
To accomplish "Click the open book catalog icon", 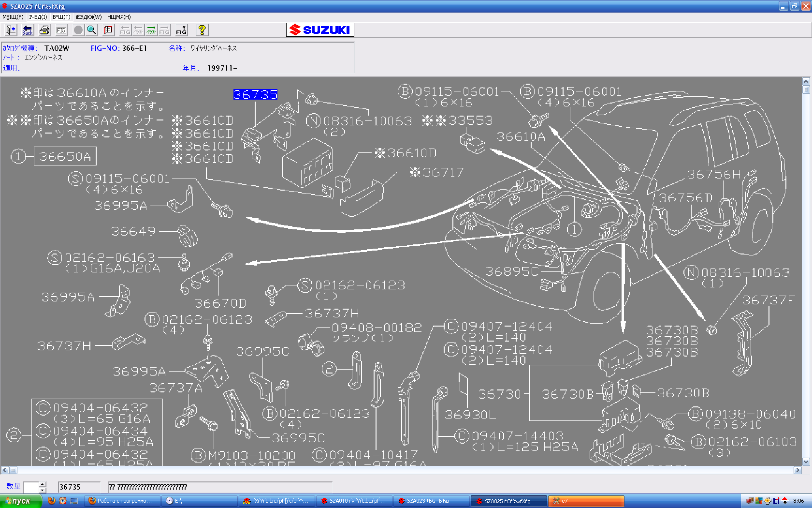I will coord(108,30).
